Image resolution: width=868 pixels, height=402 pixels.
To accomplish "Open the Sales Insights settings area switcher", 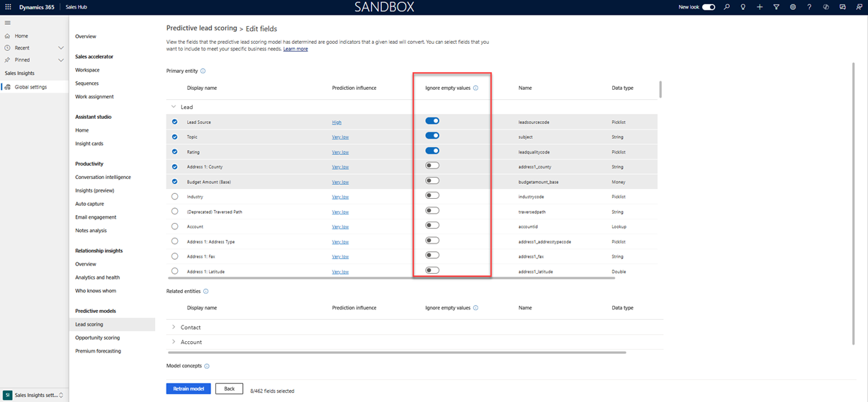I will (x=34, y=395).
